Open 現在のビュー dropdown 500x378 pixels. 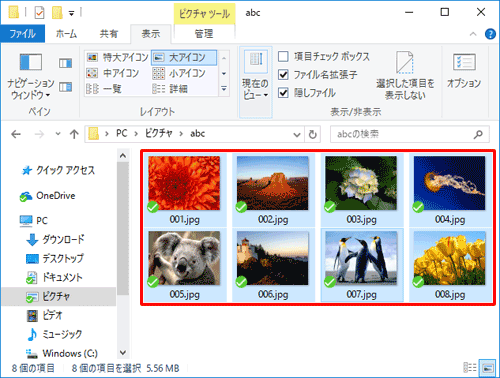(x=255, y=82)
